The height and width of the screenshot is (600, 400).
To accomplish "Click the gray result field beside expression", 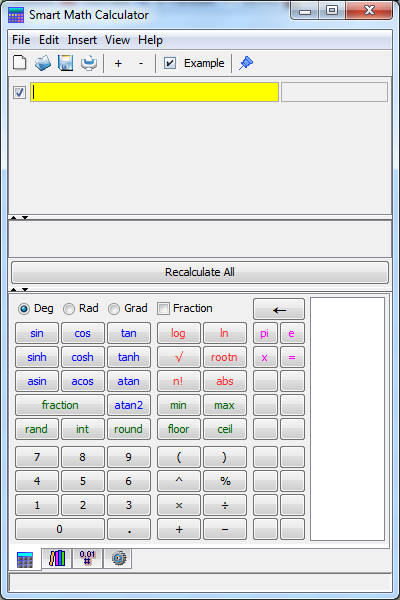I will [334, 92].
